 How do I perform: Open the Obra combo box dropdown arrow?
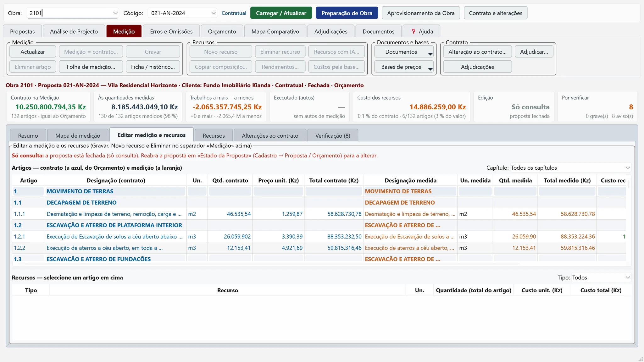point(115,13)
